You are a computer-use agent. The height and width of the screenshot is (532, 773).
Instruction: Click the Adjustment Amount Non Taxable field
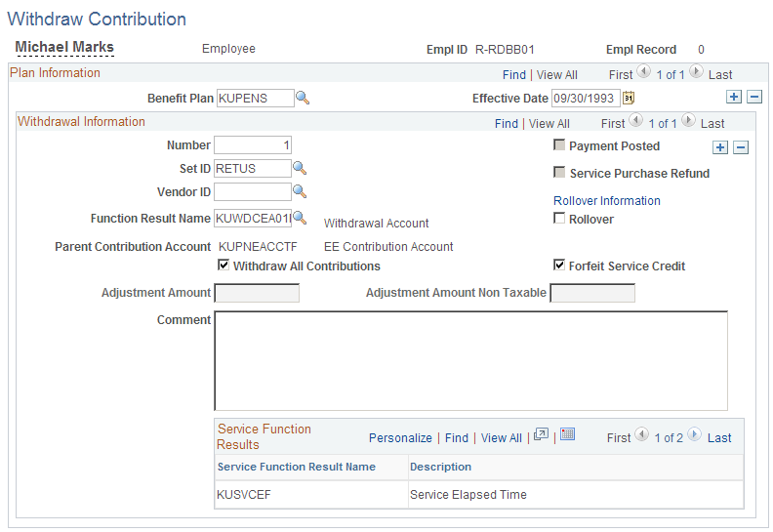tap(592, 293)
